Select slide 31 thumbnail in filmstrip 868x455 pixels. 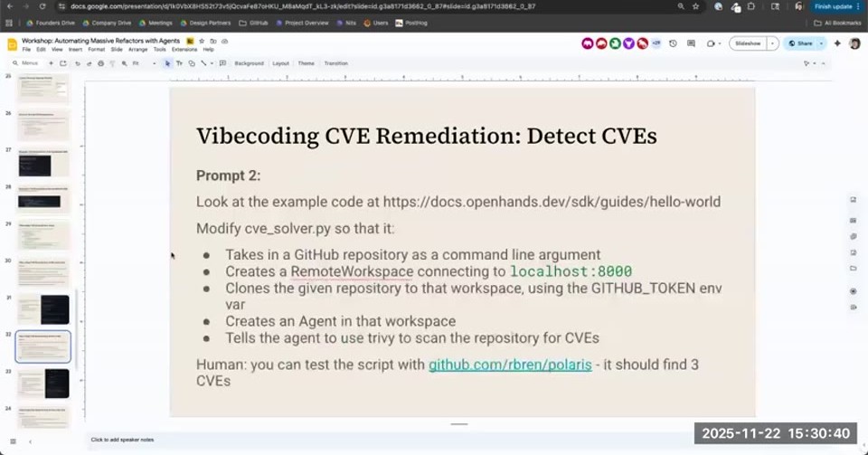click(x=43, y=309)
